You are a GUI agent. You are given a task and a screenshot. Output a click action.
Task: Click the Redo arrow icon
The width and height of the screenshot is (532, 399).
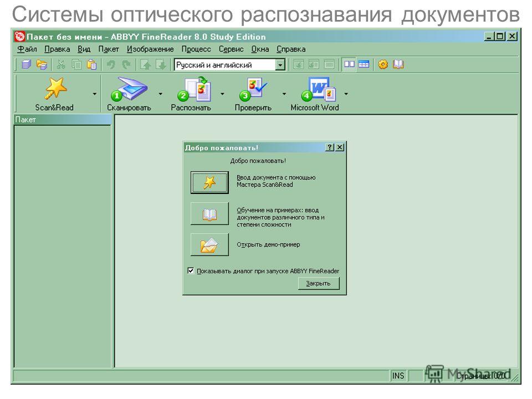pos(126,64)
